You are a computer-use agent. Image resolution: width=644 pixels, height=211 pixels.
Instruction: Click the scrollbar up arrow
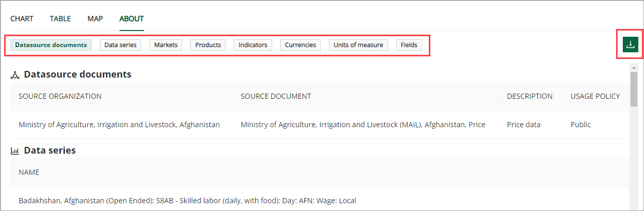coord(634,68)
